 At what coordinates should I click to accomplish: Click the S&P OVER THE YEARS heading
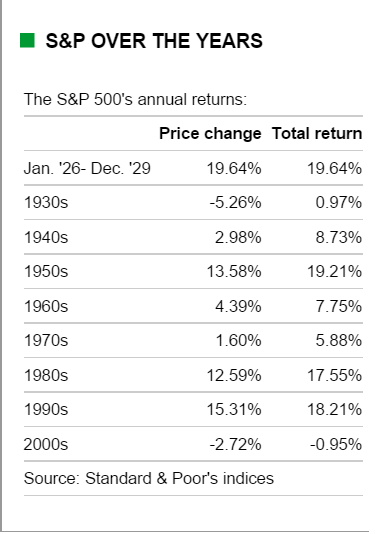click(154, 41)
